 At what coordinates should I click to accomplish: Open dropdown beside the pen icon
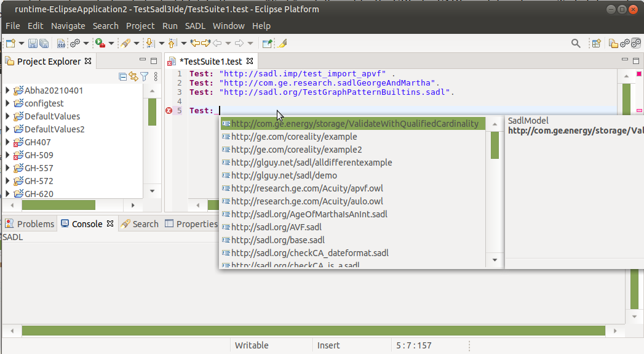click(x=137, y=43)
